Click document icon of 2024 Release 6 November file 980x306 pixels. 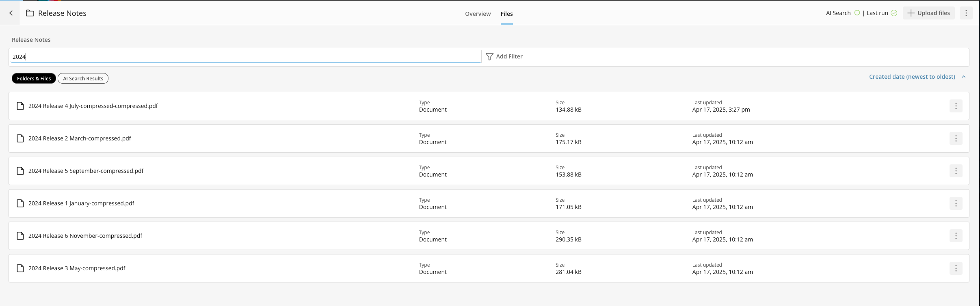click(x=20, y=236)
